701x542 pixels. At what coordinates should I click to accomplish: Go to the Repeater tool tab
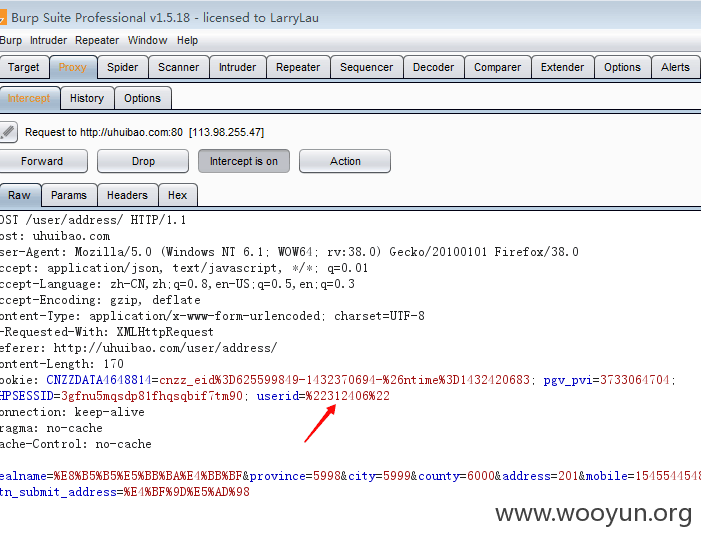coord(298,68)
